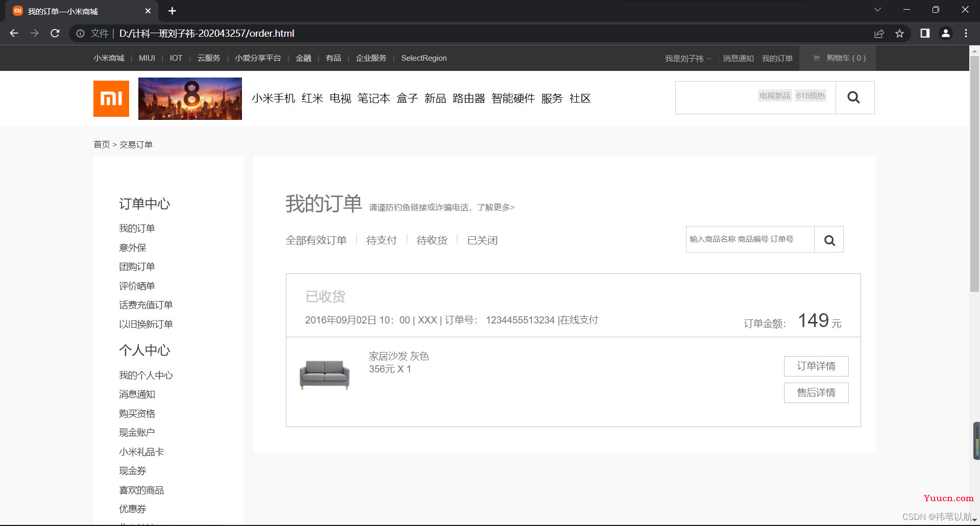This screenshot has width=980, height=526.
Task: Select the 待支付 order tab
Action: click(381, 240)
